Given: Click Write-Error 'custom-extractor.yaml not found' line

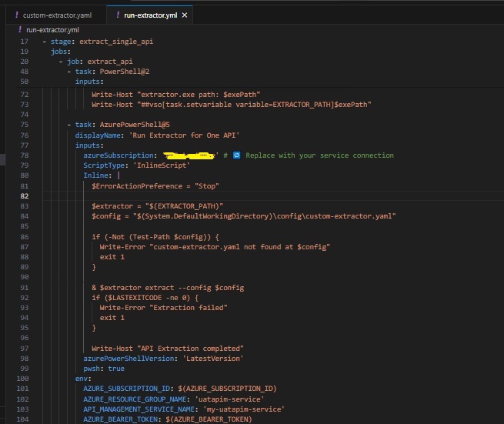Looking at the screenshot, I should point(215,247).
